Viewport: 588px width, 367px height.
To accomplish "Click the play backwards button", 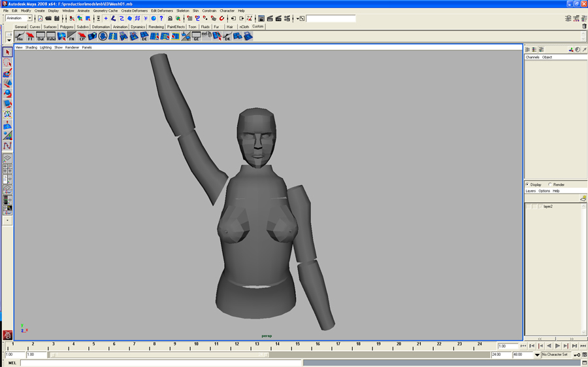I will 549,346.
